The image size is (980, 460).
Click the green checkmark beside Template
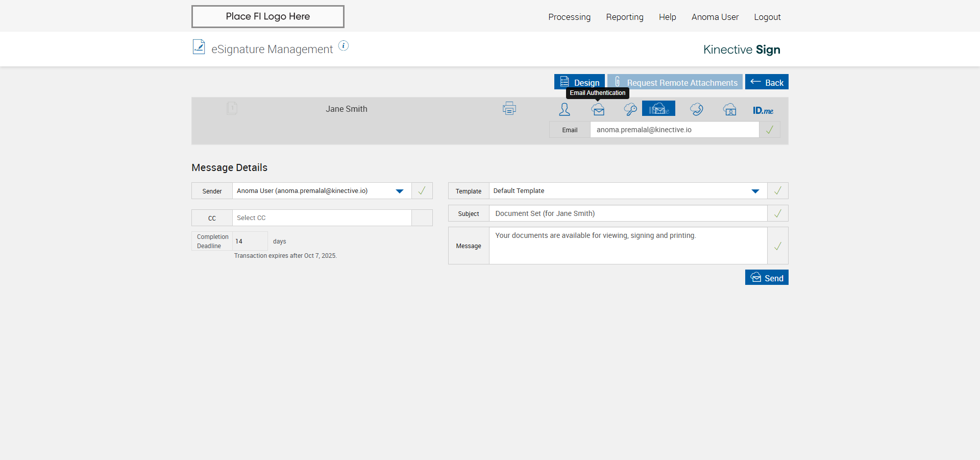777,191
